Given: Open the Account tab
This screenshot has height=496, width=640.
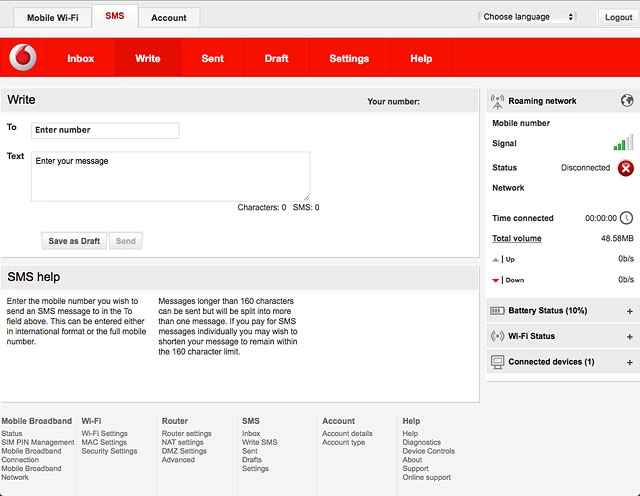Looking at the screenshot, I should pyautogui.click(x=169, y=18).
